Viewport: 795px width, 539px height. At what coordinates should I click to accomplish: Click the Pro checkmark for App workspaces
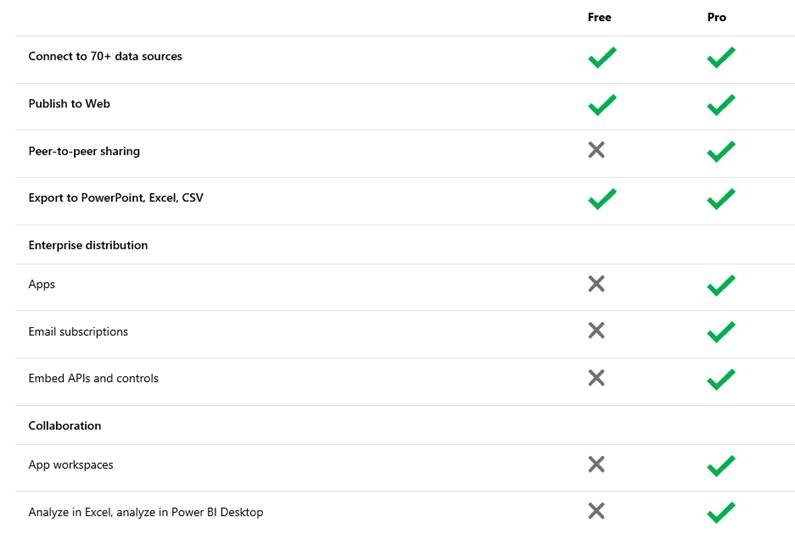[720, 466]
